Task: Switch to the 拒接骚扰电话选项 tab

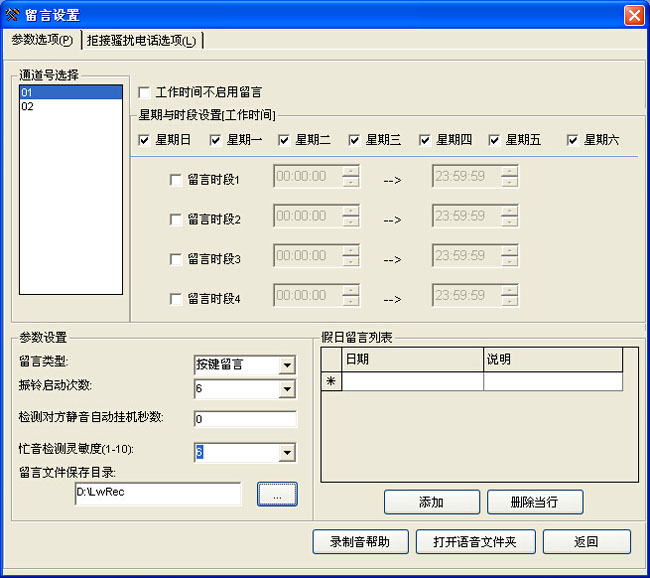Action: tap(141, 40)
